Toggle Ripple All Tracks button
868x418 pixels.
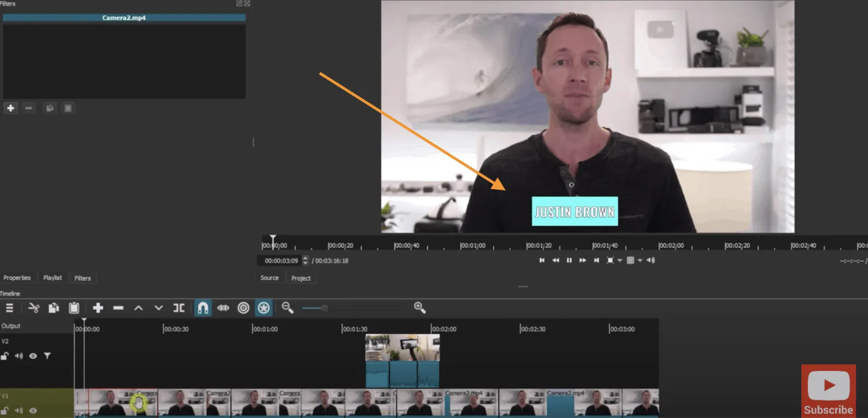263,308
